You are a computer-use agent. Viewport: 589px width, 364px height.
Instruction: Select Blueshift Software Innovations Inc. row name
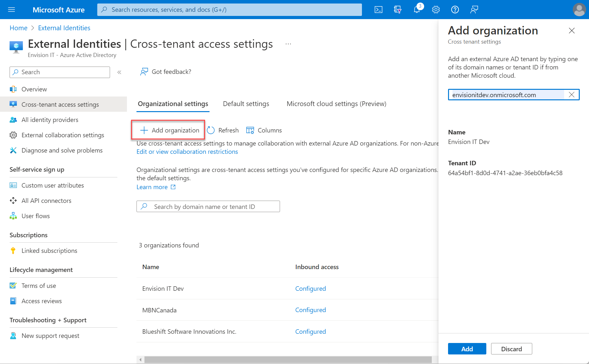point(189,332)
